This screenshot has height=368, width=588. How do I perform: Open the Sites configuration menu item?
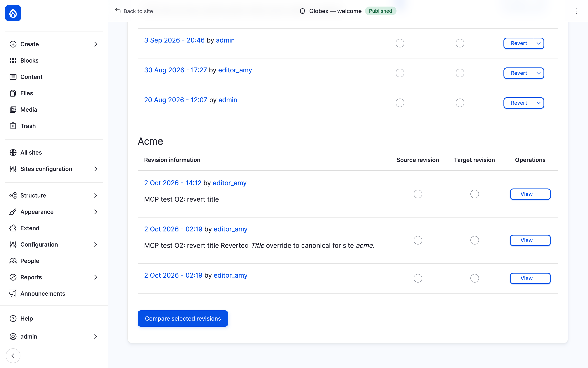[54, 169]
